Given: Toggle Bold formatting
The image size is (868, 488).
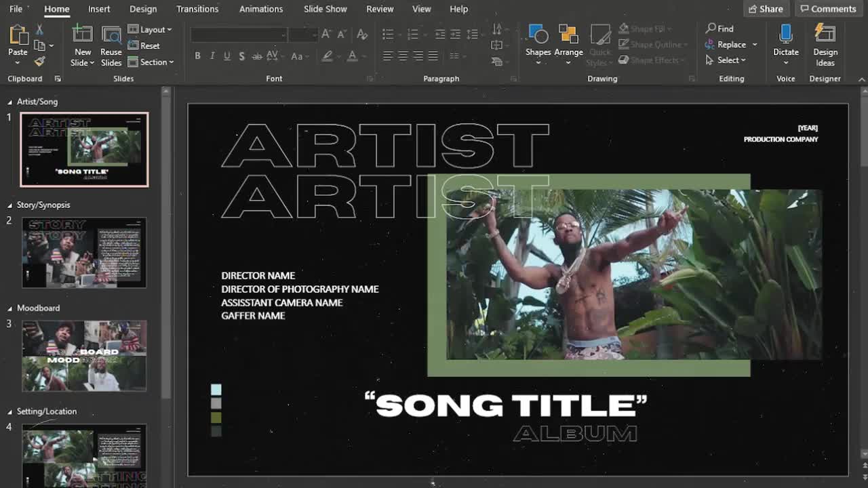Looking at the screenshot, I should [x=197, y=56].
